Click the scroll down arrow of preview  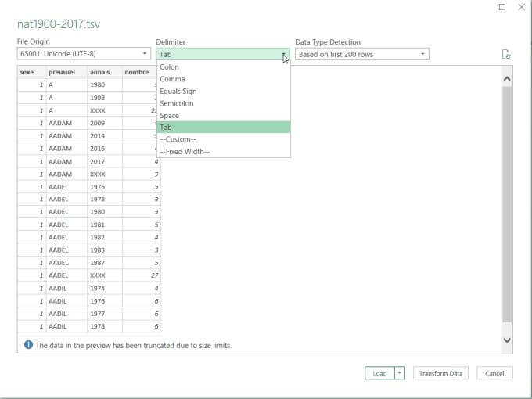click(x=507, y=340)
